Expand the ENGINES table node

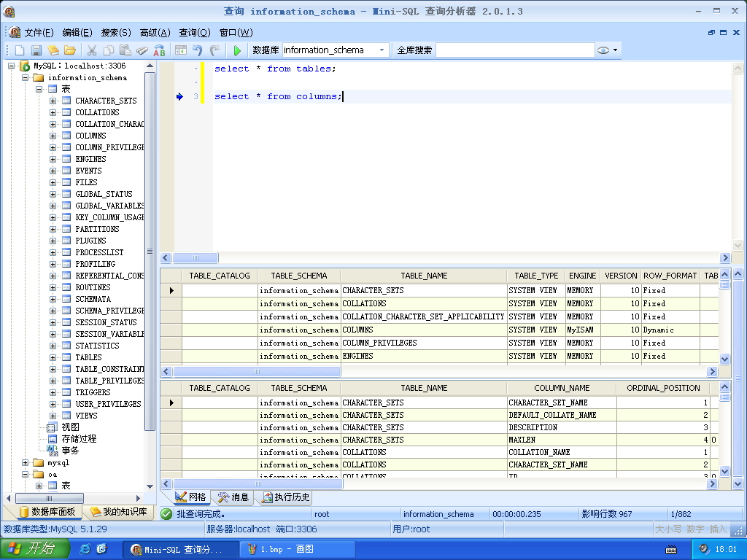pyautogui.click(x=53, y=159)
